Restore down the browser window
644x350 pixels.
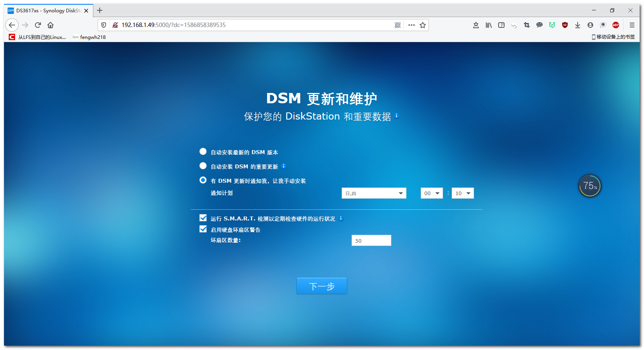click(612, 10)
